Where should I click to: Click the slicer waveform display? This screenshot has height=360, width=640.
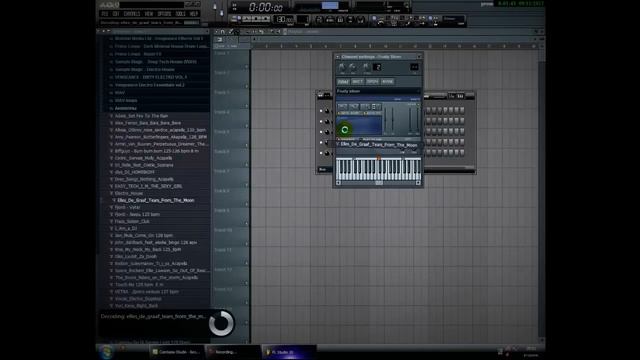pyautogui.click(x=359, y=126)
